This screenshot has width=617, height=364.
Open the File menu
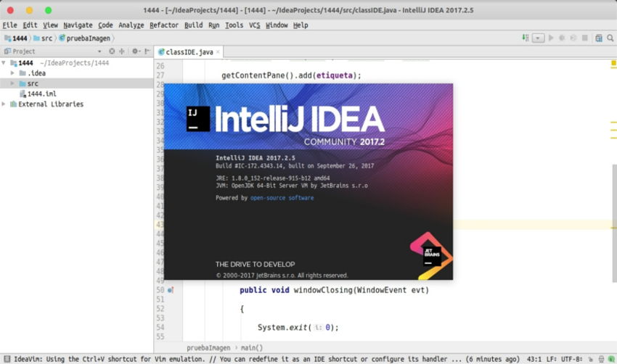coord(10,25)
